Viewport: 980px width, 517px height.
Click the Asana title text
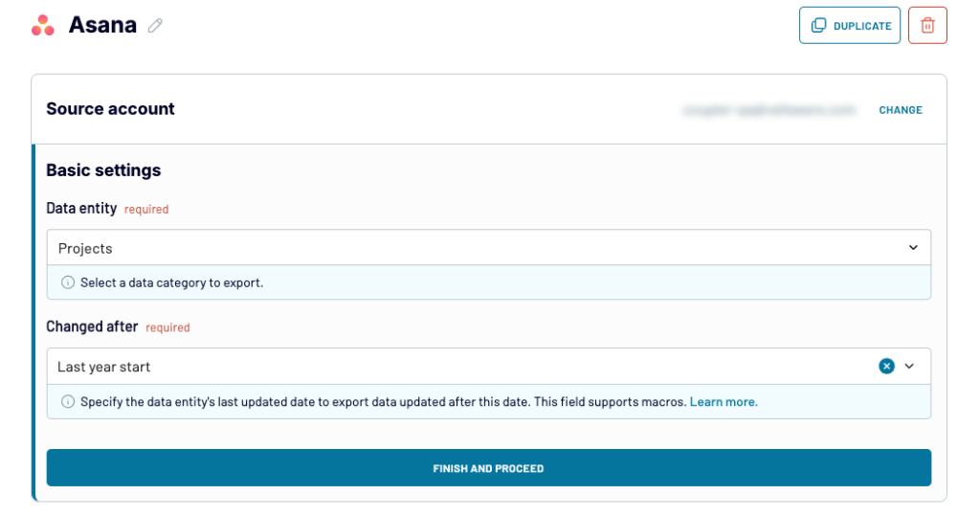[102, 25]
